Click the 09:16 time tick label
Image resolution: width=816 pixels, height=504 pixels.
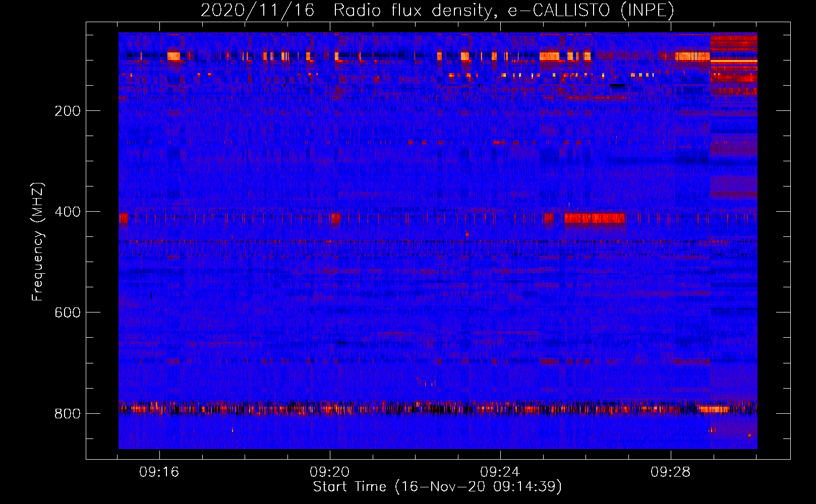pyautogui.click(x=159, y=472)
